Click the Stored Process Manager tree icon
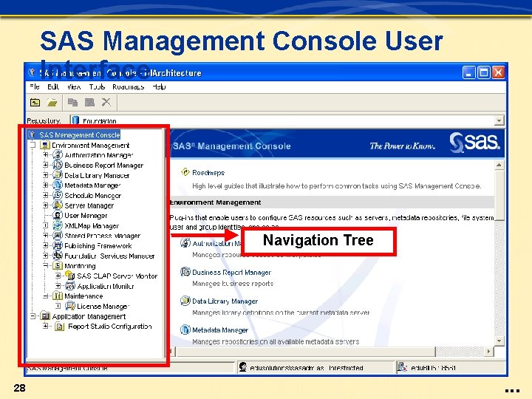 coord(58,236)
